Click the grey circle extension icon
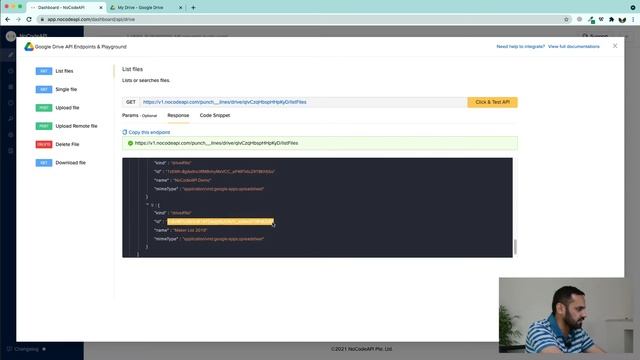Screen dimensions: 640x360 (579, 19)
